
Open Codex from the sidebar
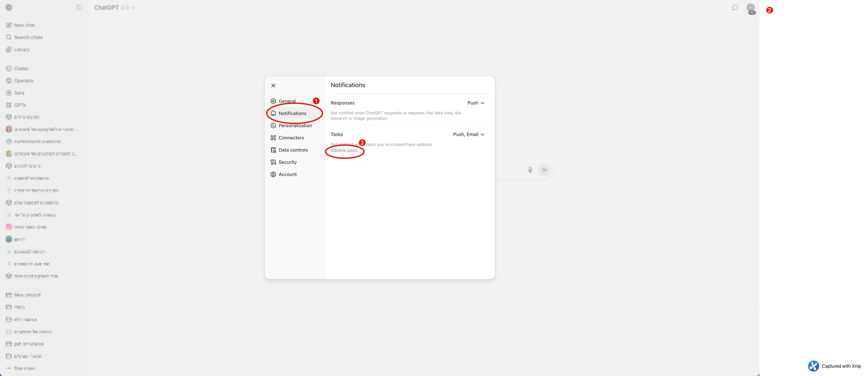click(21, 68)
